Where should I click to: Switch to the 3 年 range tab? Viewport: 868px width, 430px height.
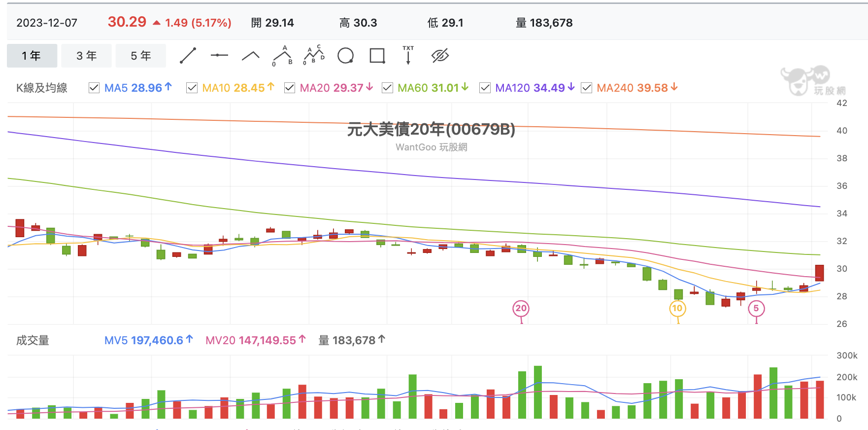[x=87, y=56]
